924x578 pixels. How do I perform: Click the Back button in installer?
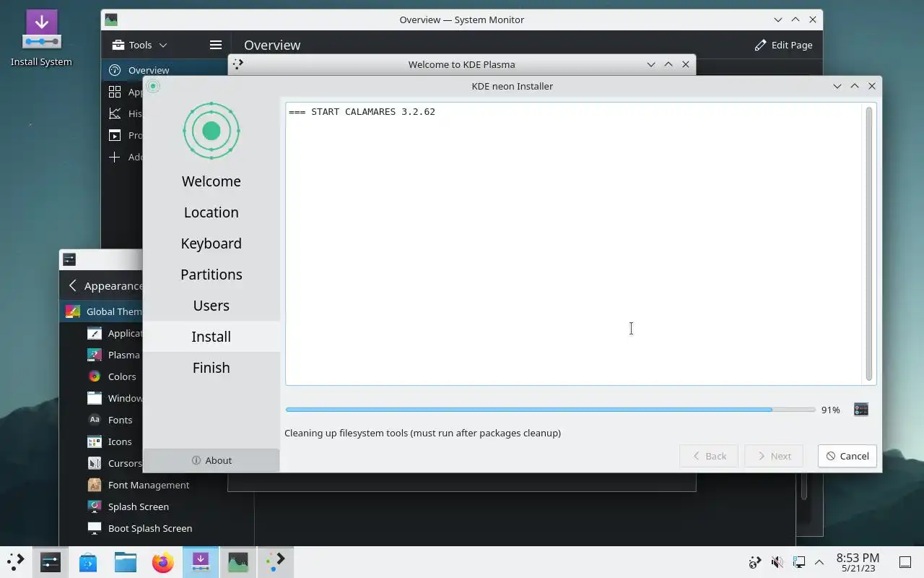click(x=709, y=456)
